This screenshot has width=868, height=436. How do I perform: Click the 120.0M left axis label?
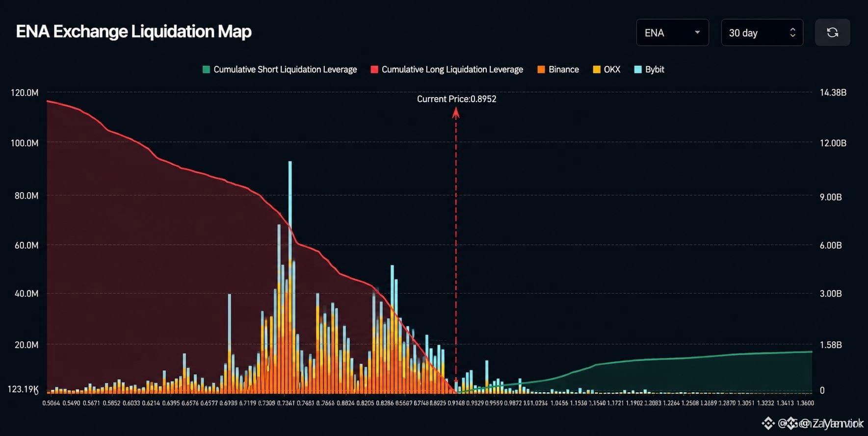pyautogui.click(x=25, y=93)
